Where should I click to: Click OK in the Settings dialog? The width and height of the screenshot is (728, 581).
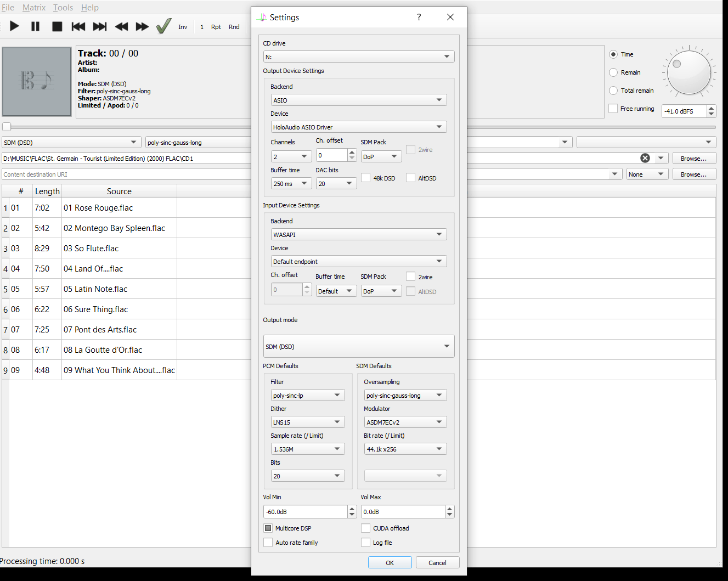pyautogui.click(x=390, y=562)
